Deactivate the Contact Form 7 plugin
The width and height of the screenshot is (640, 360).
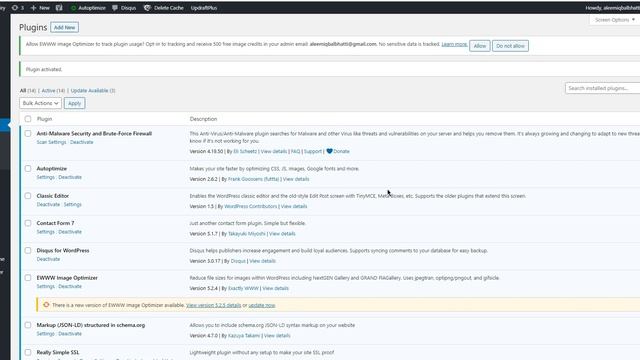click(x=70, y=232)
